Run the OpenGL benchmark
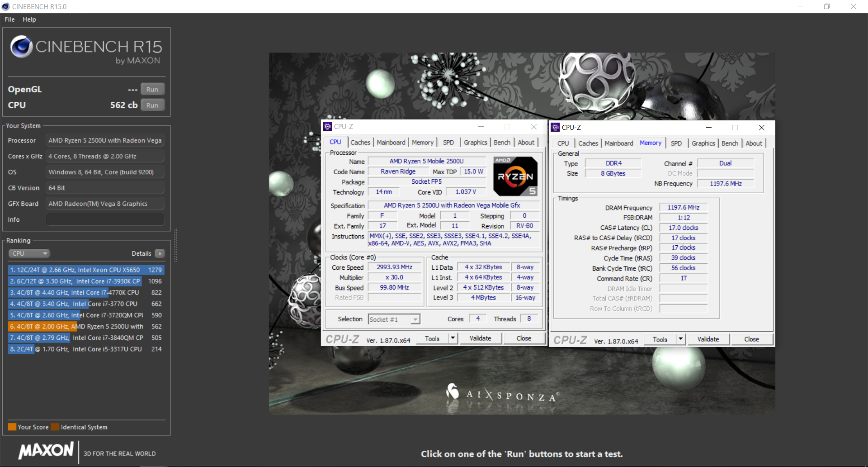 (152, 89)
